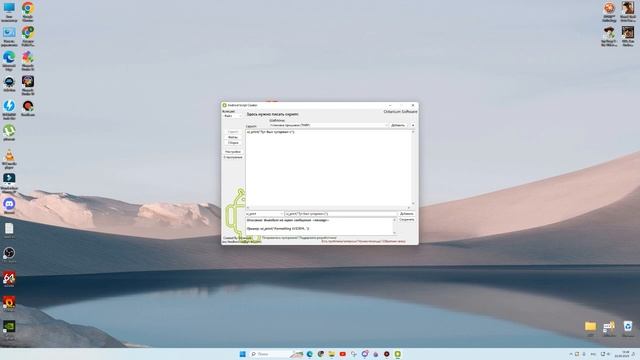Open the VLC media player cone icon
This screenshot has width=640, height=360.
point(9,159)
